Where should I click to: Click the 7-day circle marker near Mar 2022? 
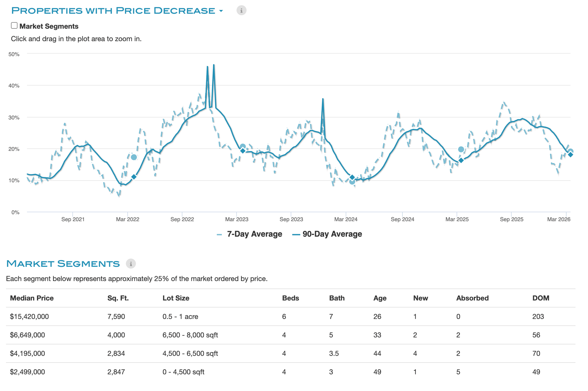(x=134, y=157)
